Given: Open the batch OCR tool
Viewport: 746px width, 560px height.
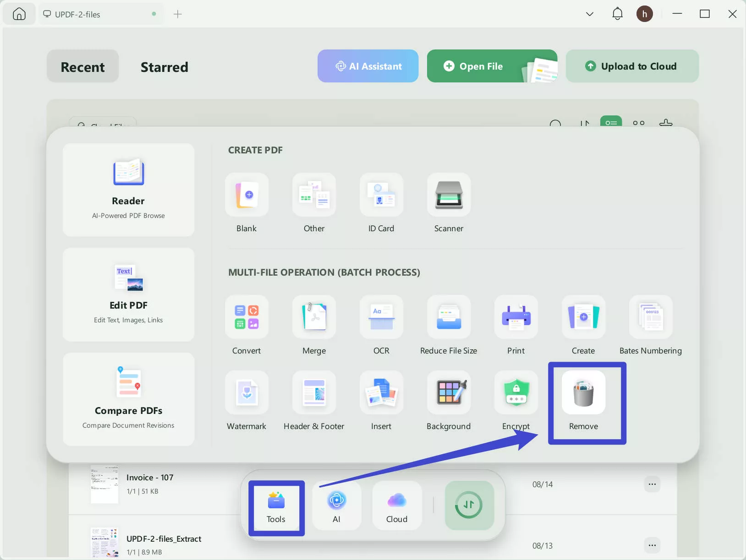Looking at the screenshot, I should point(381,317).
